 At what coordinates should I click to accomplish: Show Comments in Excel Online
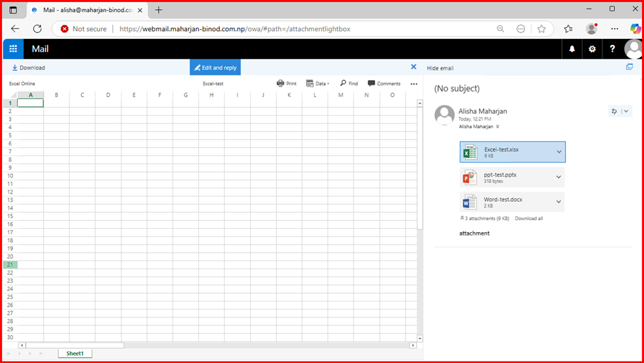tap(384, 84)
